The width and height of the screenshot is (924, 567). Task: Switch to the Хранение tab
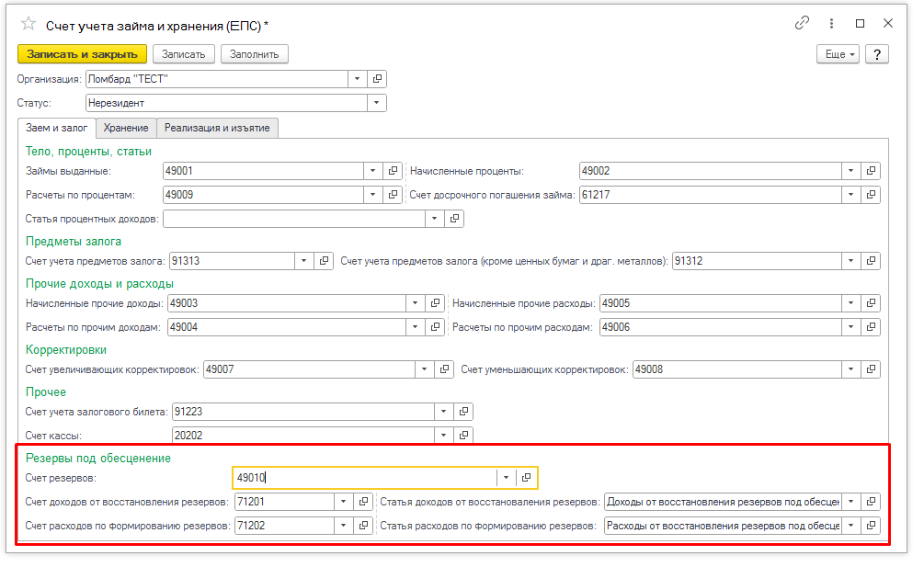coord(126,128)
